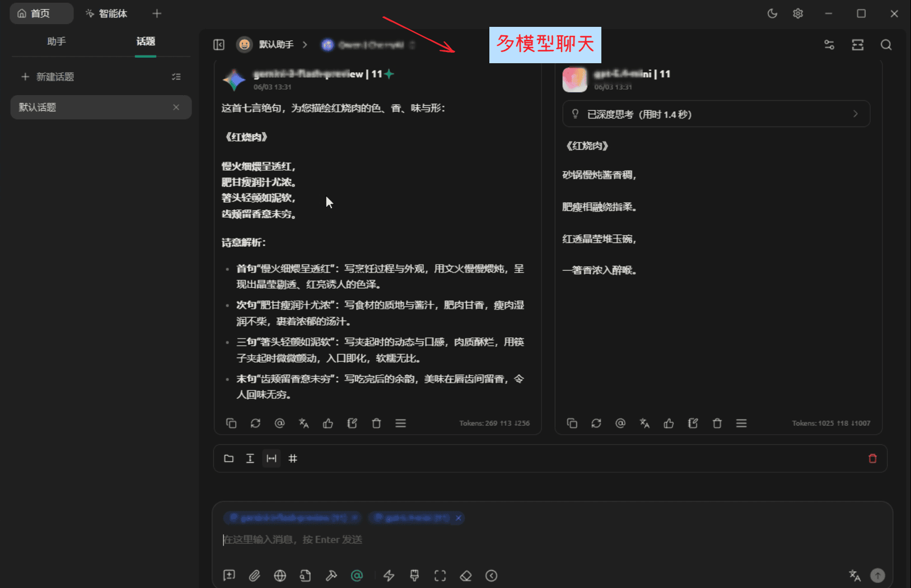Screen dimensions: 911x588
Task: Expand the 已深度思考 (用时 1.4 秒) section
Action: (716, 114)
